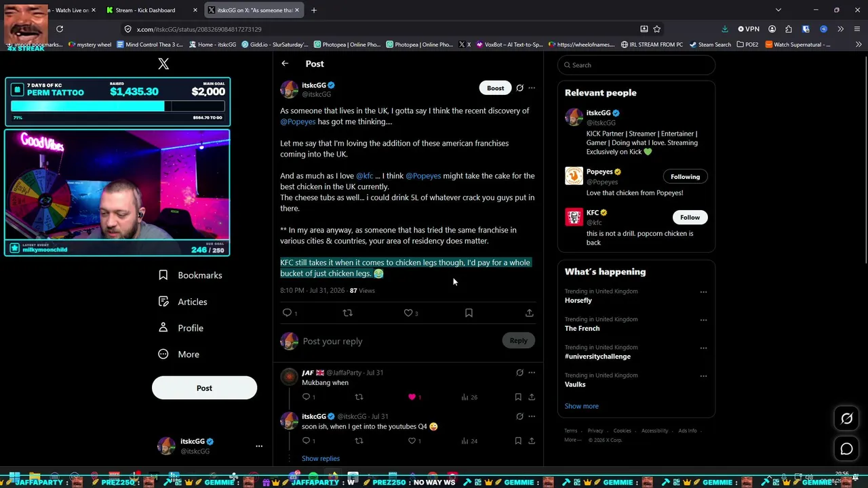Open Bookmarks in the X sidebar
This screenshot has width=868, height=488.
(191, 275)
